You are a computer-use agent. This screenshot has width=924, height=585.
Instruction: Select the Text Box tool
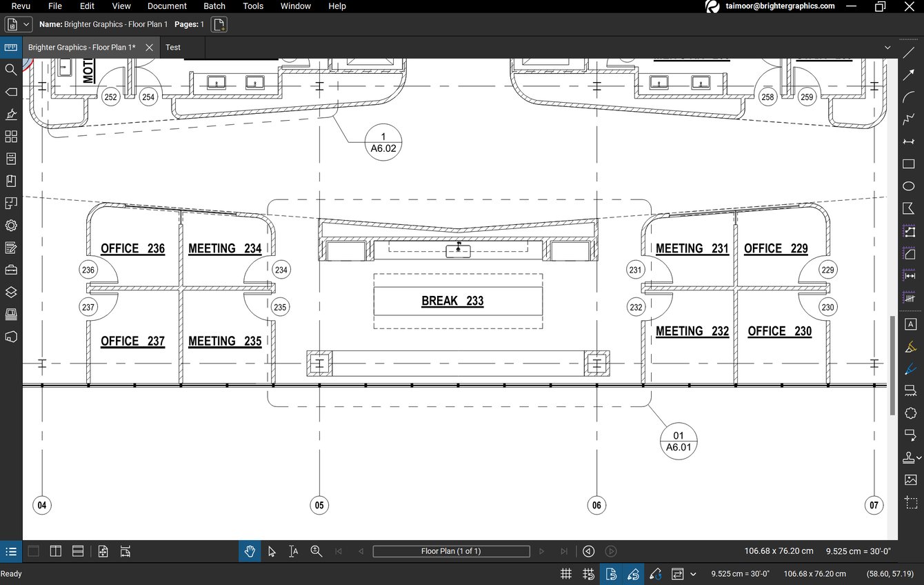coord(910,324)
